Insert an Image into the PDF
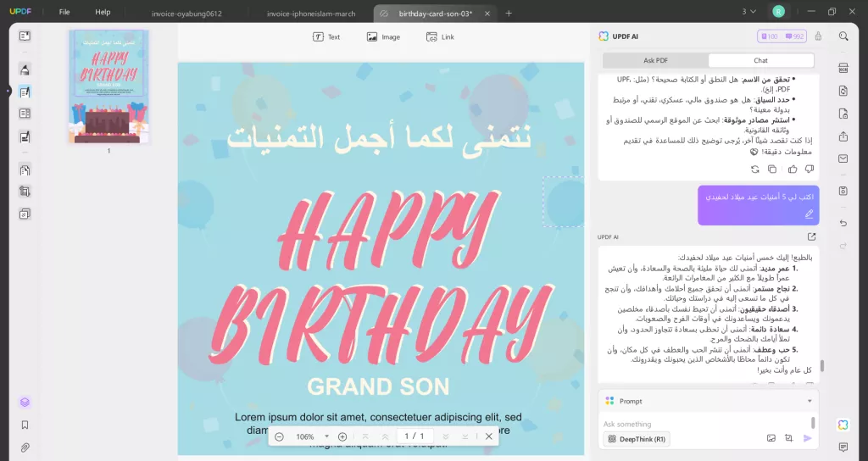This screenshot has height=461, width=868. (x=383, y=37)
